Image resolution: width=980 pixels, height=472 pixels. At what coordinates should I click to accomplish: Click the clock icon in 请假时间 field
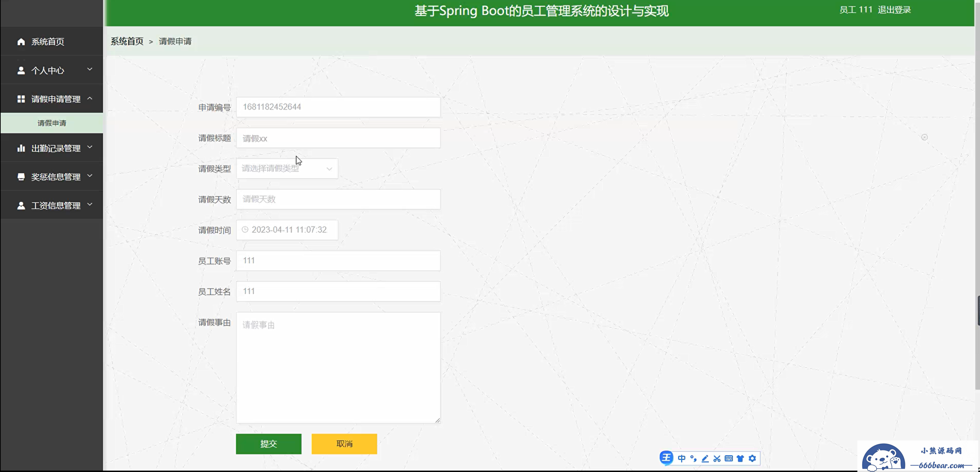[x=245, y=230]
